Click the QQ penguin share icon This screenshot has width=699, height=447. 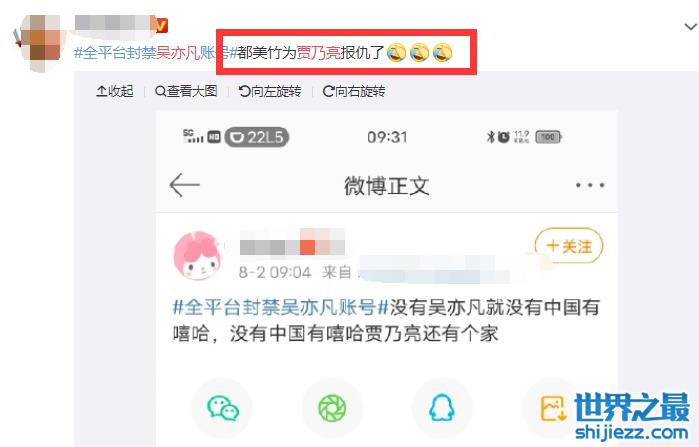click(x=442, y=408)
